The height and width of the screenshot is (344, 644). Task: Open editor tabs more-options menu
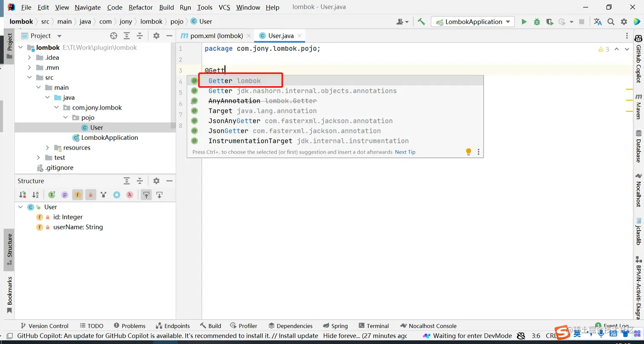(627, 36)
